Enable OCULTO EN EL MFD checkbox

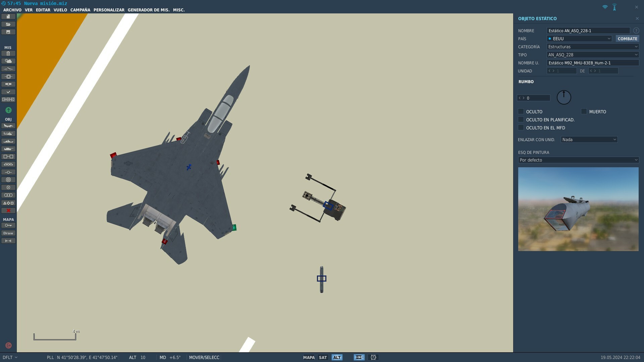point(521,127)
